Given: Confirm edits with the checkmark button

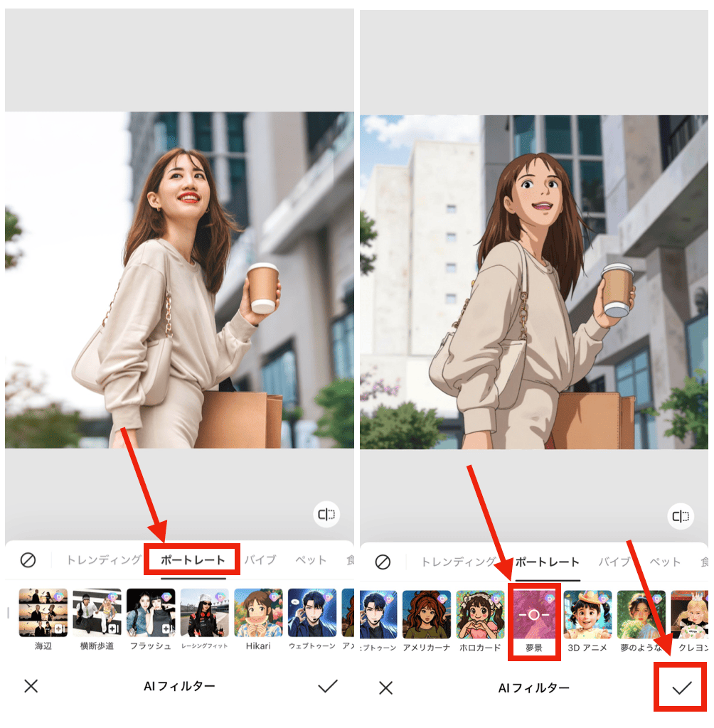Looking at the screenshot, I should [x=680, y=687].
